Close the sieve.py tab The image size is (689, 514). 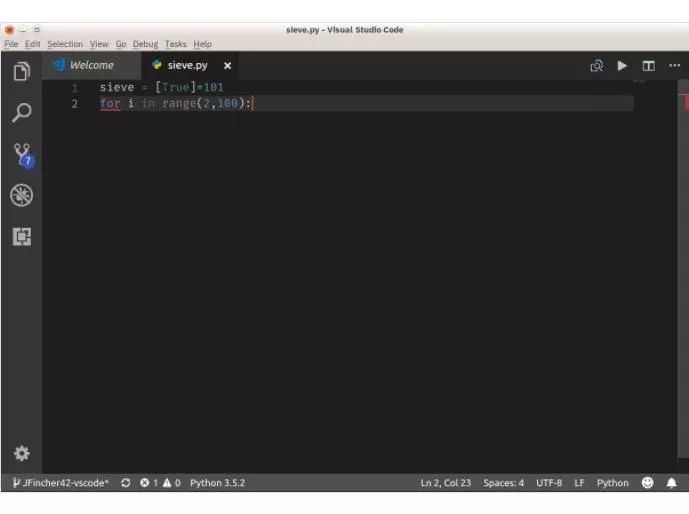pos(227,65)
